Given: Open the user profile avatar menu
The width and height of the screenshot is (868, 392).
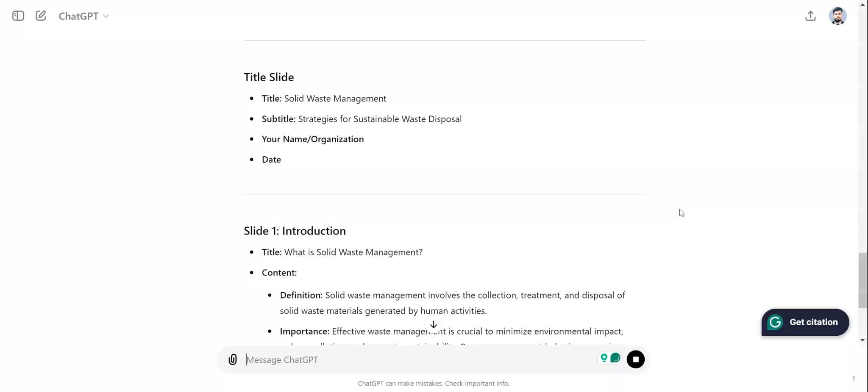Looking at the screenshot, I should [x=837, y=16].
